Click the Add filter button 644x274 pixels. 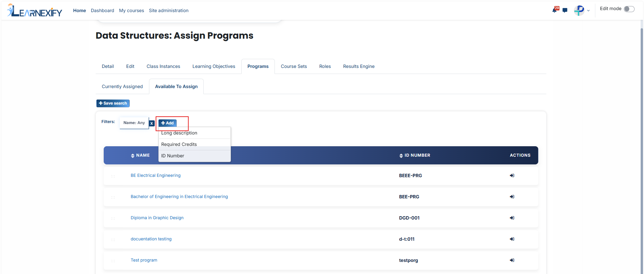coord(167,123)
